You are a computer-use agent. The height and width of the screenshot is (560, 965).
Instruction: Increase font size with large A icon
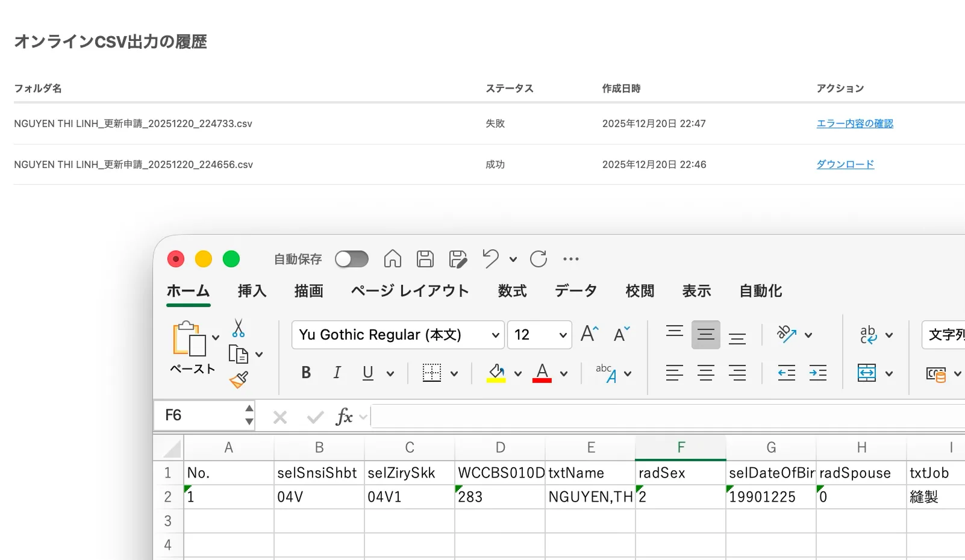[589, 334]
